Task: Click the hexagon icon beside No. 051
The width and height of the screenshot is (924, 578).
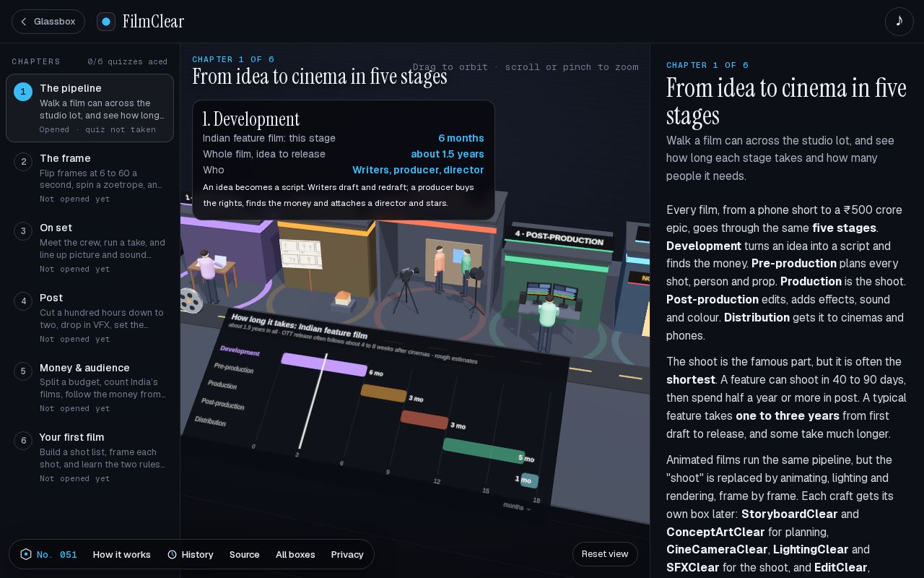Action: click(x=26, y=554)
